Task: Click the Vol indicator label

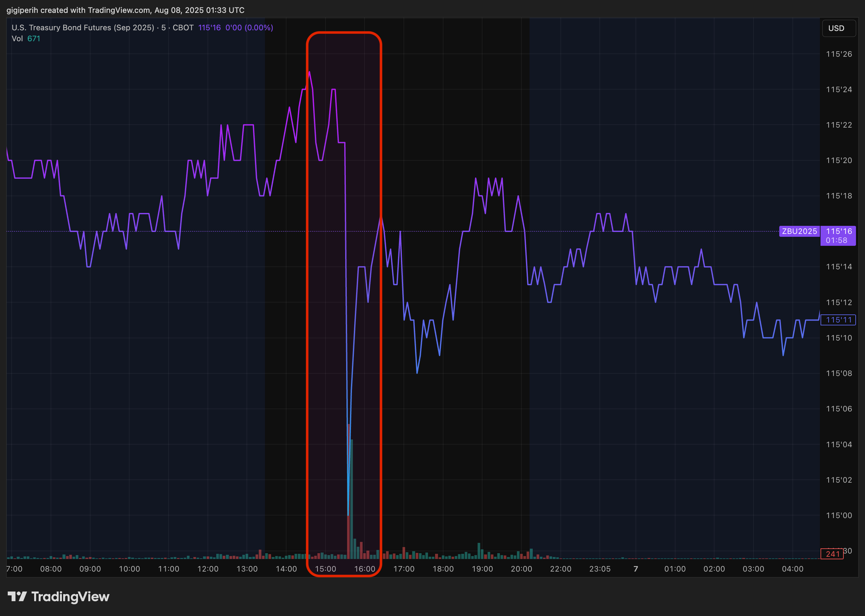Action: pyautogui.click(x=17, y=39)
